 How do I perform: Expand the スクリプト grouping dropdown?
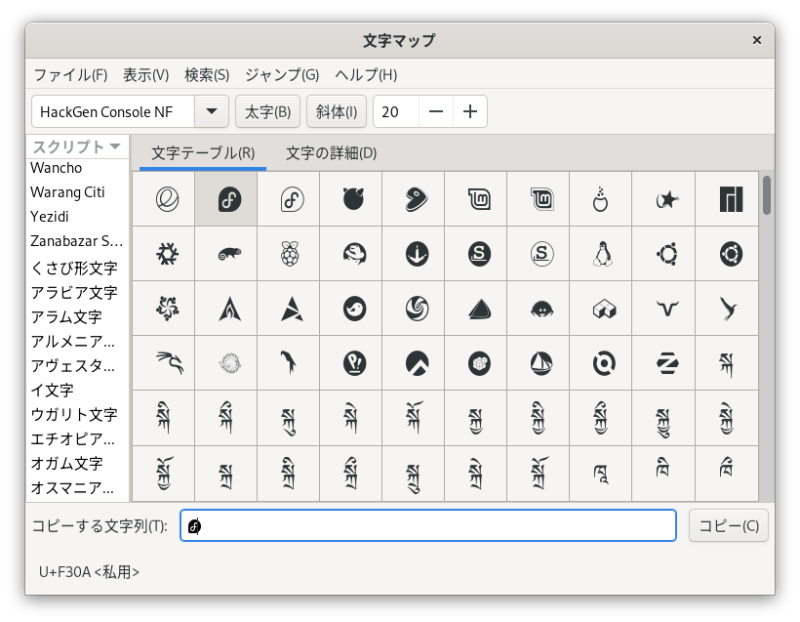77,146
